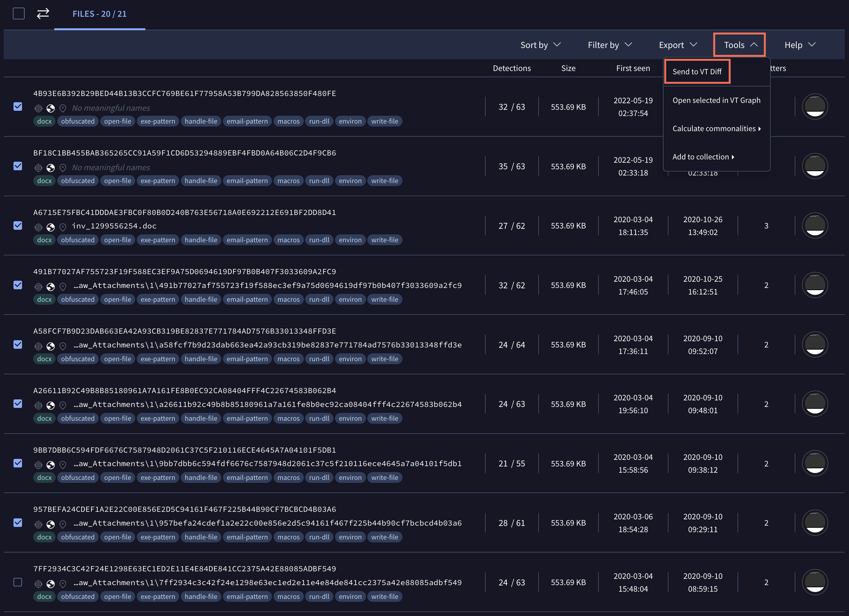Click the Size column header

pyautogui.click(x=568, y=68)
